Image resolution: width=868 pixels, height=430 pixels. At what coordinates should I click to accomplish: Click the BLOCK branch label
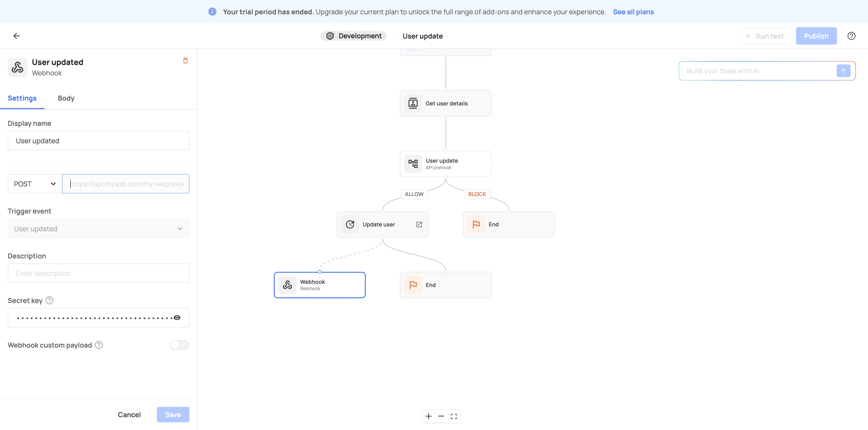(477, 194)
